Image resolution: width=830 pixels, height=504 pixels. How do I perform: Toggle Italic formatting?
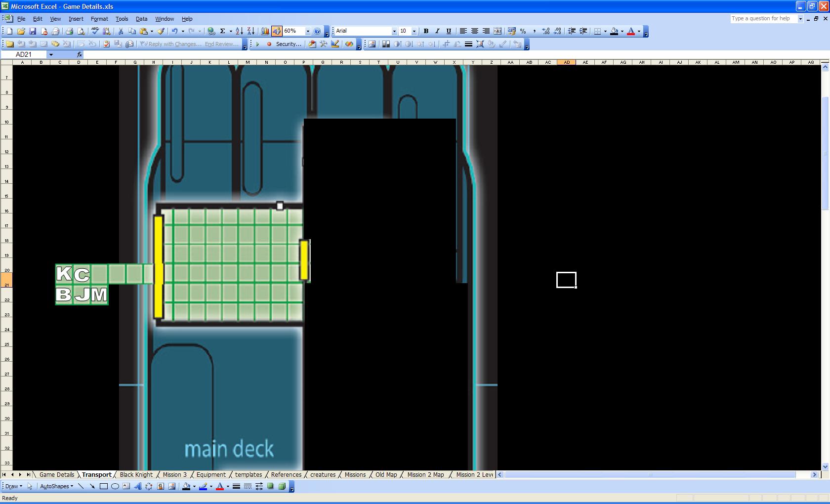pos(437,31)
